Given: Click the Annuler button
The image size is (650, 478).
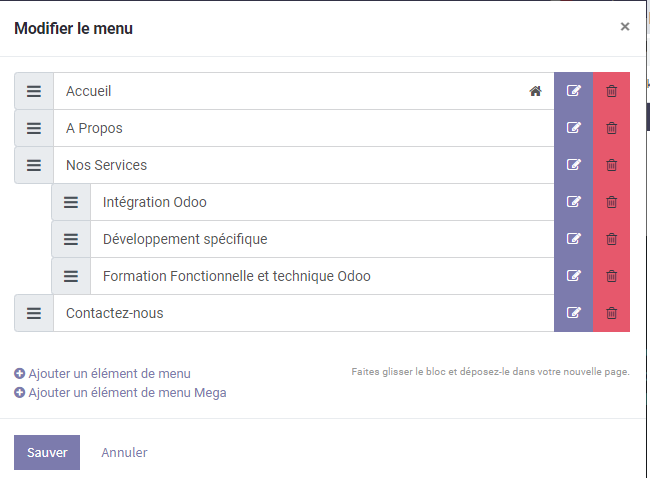Looking at the screenshot, I should coord(124,453).
